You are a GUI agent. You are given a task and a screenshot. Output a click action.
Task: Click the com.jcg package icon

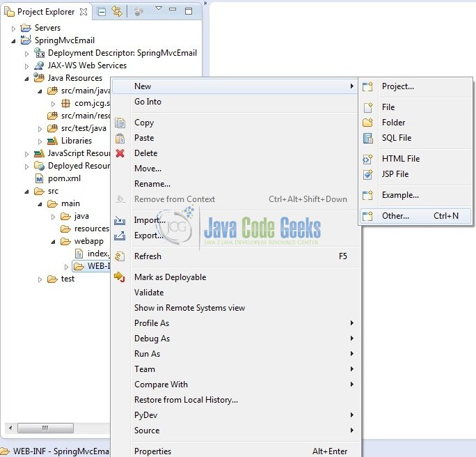(x=65, y=103)
